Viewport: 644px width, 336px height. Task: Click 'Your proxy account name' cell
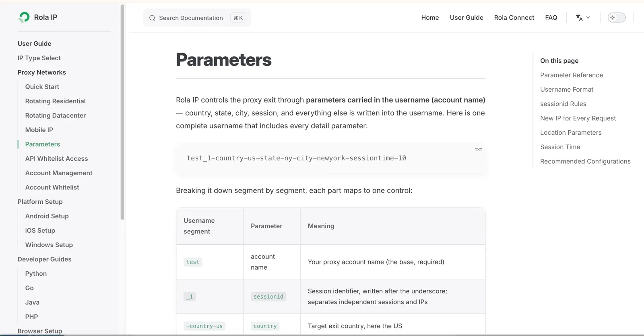392,262
